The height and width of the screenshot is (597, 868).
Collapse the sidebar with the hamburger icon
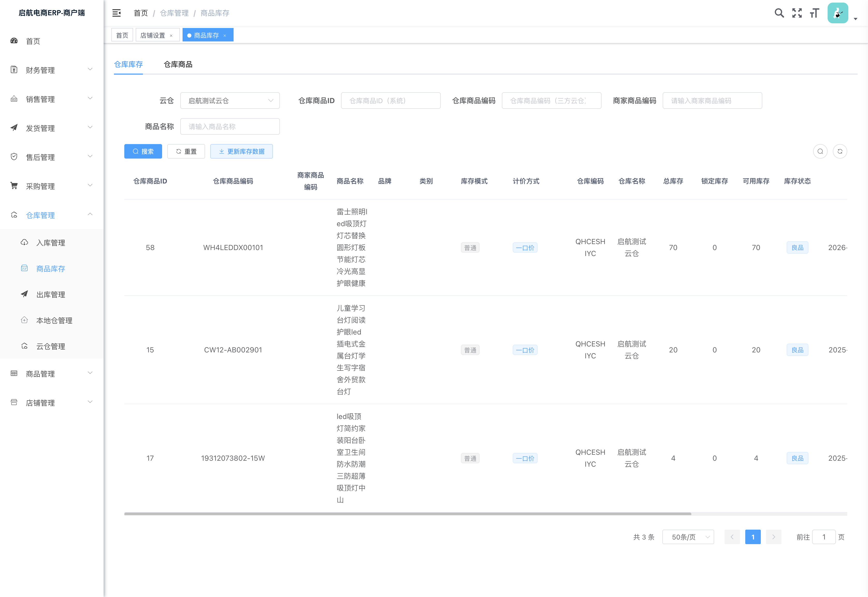(117, 13)
